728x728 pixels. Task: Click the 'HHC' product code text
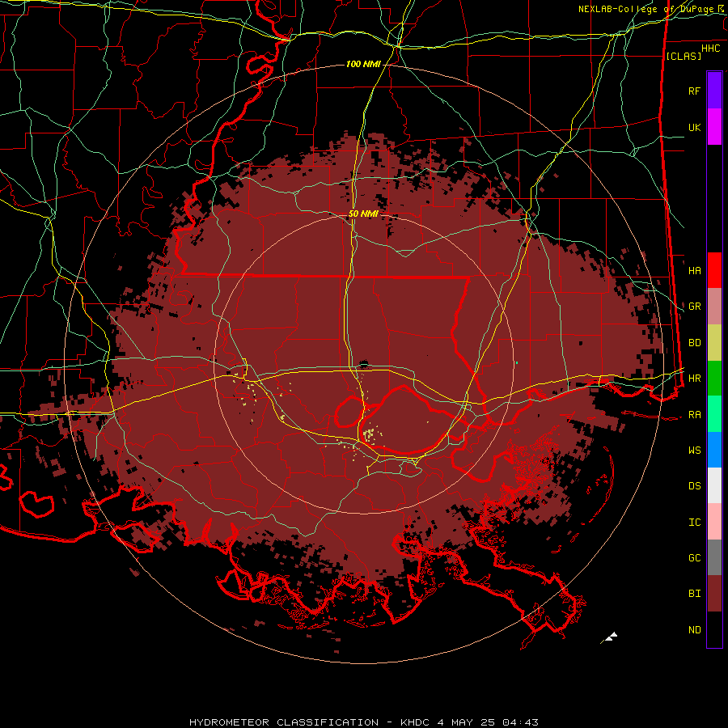click(x=710, y=49)
